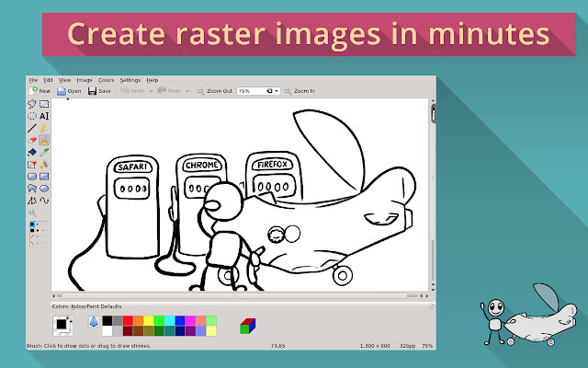Select the Brush tool
Screen dimensions: 588x368
coord(44,140)
